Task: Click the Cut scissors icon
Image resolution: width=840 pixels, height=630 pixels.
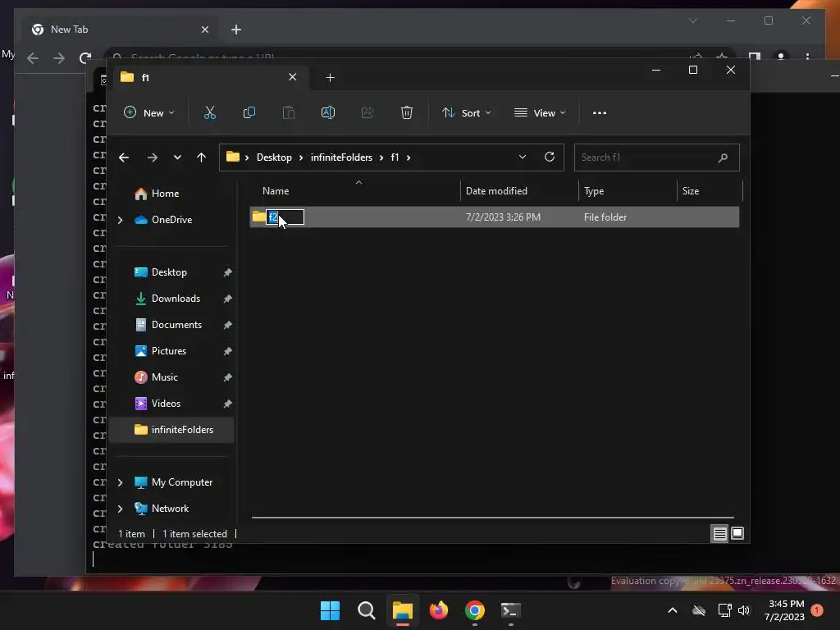Action: point(209,112)
